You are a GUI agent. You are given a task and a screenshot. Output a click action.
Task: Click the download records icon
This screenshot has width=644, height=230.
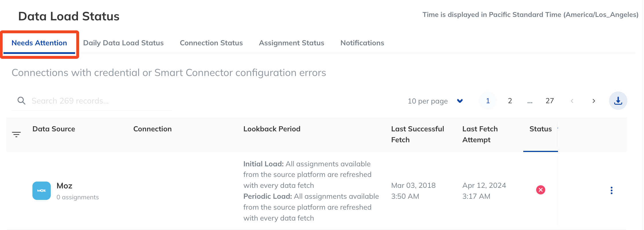[618, 101]
